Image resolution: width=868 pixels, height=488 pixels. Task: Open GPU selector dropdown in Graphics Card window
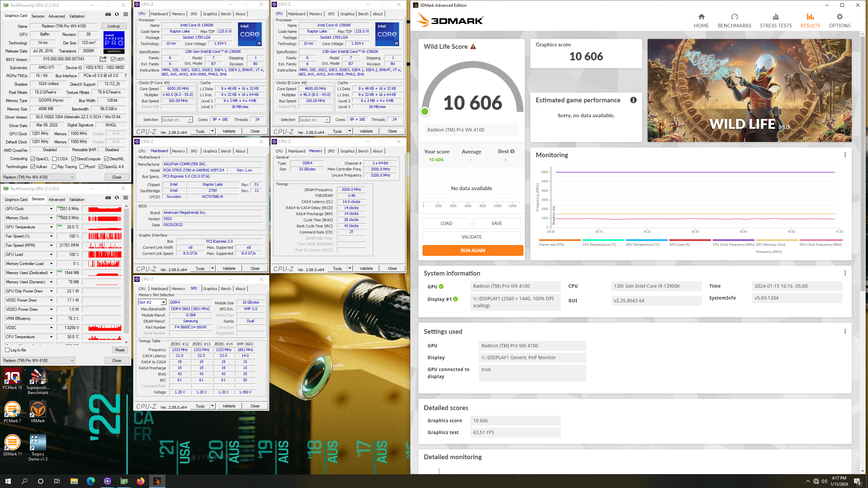(39, 177)
